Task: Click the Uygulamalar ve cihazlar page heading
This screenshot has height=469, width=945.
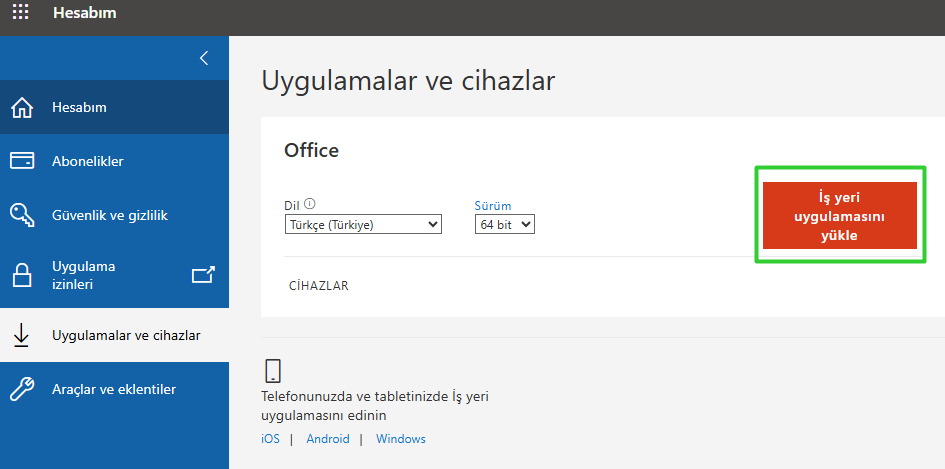Action: (x=408, y=81)
